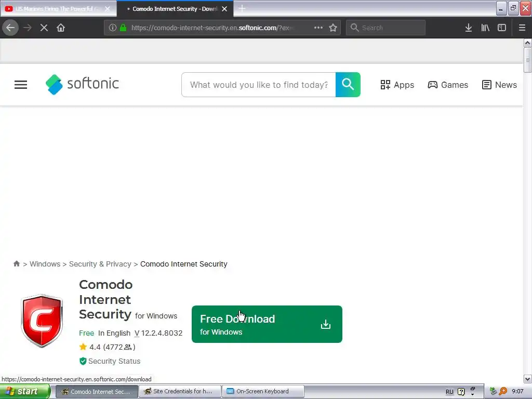Bookmark this page with the star icon
The image size is (532, 399).
point(333,28)
